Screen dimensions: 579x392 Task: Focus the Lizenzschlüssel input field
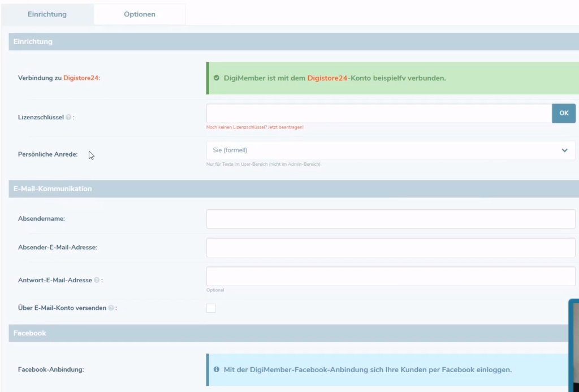379,114
